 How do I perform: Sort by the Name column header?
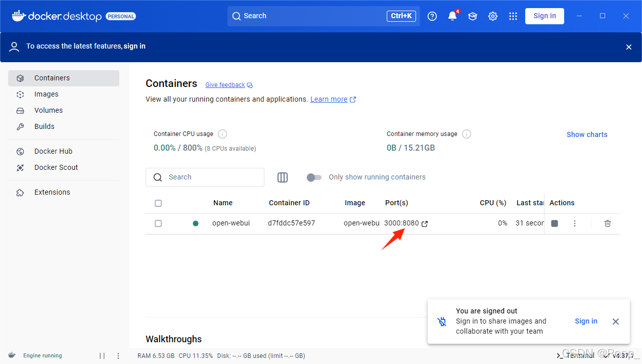[x=223, y=203]
